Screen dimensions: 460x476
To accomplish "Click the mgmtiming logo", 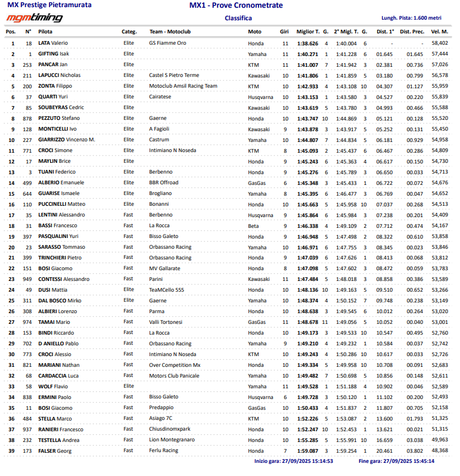I will click(x=35, y=18).
